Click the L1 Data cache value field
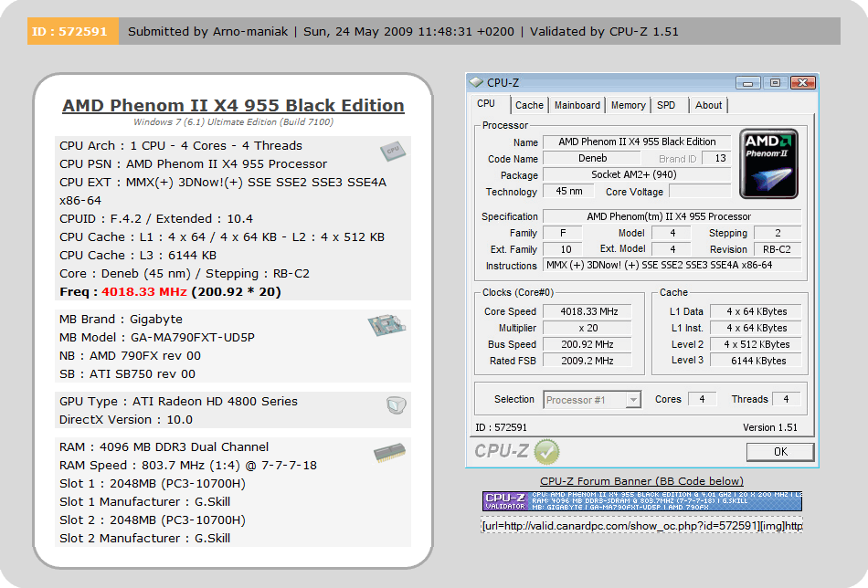868x588 pixels. click(x=757, y=311)
